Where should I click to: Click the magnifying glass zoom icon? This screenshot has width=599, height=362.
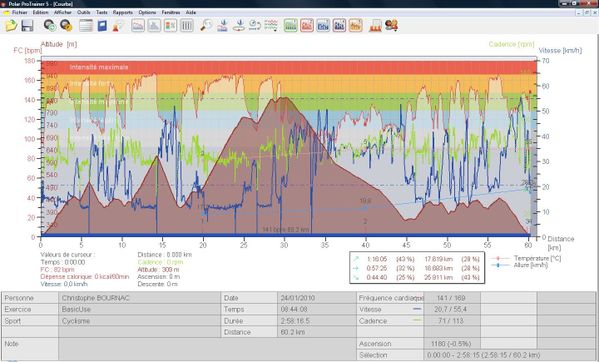click(206, 26)
